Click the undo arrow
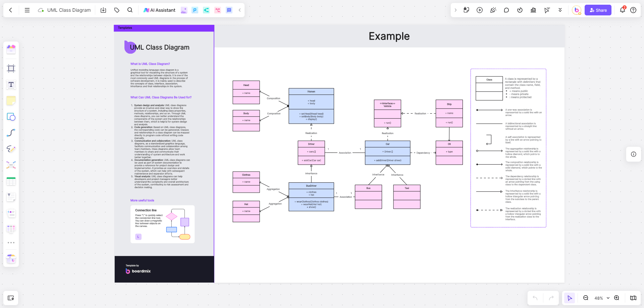644x308 pixels. (x=535, y=298)
